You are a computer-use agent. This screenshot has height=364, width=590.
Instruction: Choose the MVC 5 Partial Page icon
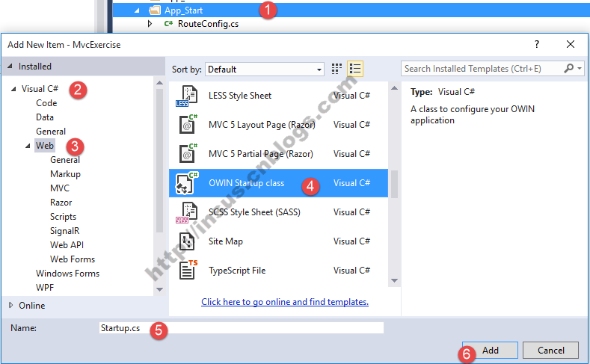186,154
